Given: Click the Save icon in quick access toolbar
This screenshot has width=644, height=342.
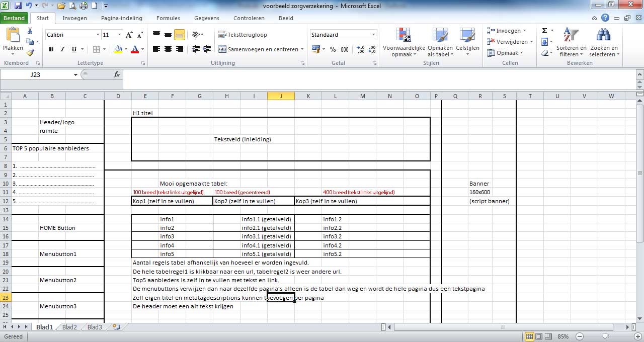Looking at the screenshot, I should pos(18,6).
